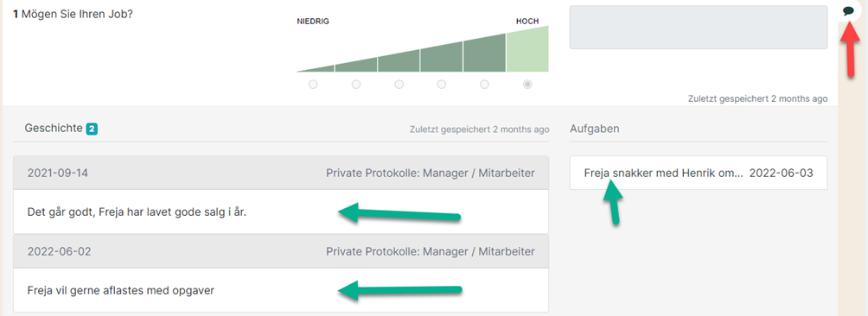Select the third rating radio button

399,85
